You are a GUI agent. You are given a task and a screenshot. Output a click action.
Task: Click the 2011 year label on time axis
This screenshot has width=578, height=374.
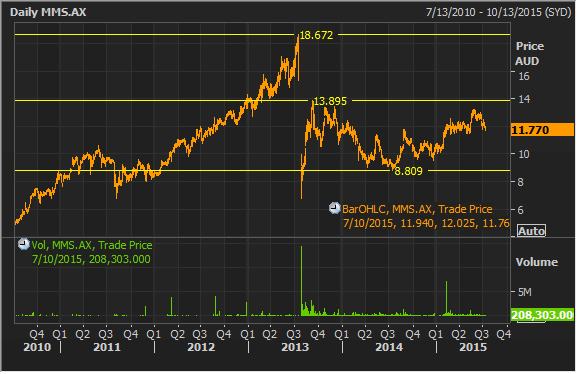[107, 347]
